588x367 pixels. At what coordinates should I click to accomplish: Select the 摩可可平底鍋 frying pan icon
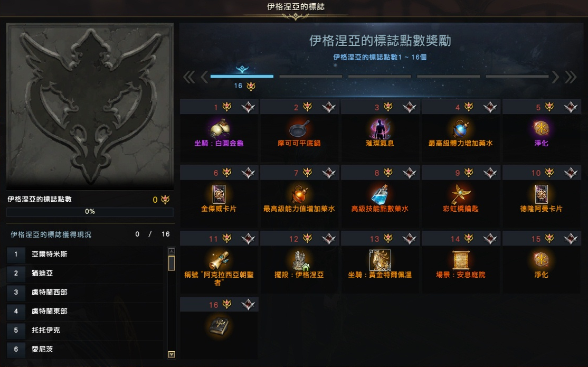(x=299, y=129)
